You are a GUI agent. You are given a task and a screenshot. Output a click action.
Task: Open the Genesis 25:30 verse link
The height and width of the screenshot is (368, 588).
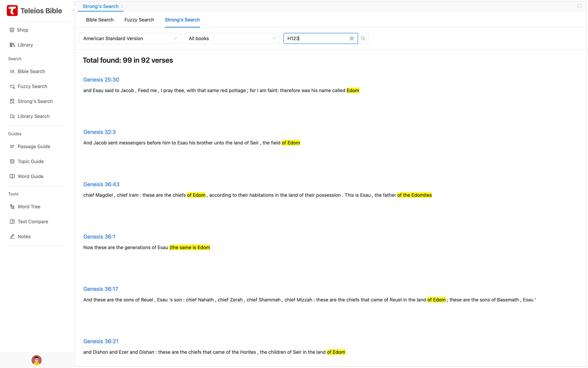[101, 80]
